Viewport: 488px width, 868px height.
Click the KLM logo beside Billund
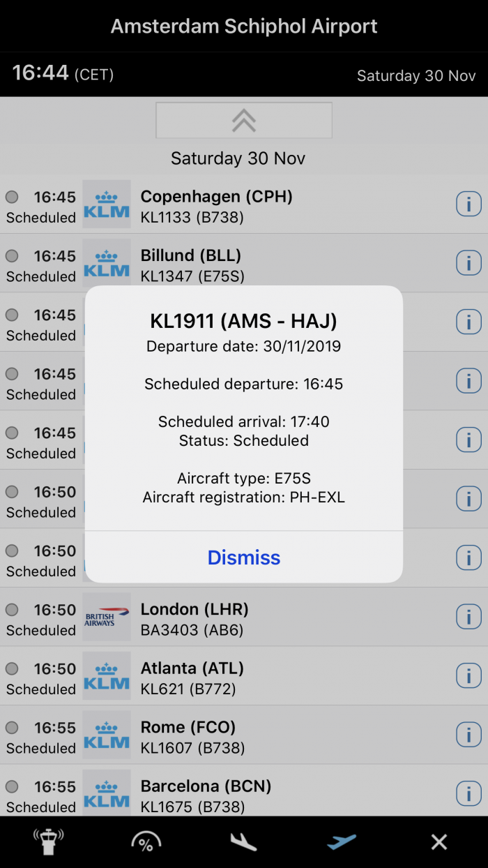point(107,263)
